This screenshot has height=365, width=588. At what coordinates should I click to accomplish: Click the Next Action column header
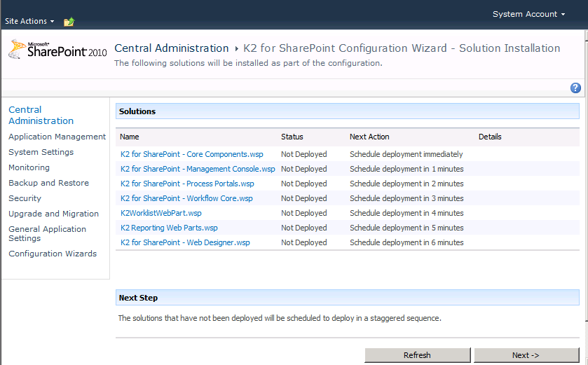point(369,137)
